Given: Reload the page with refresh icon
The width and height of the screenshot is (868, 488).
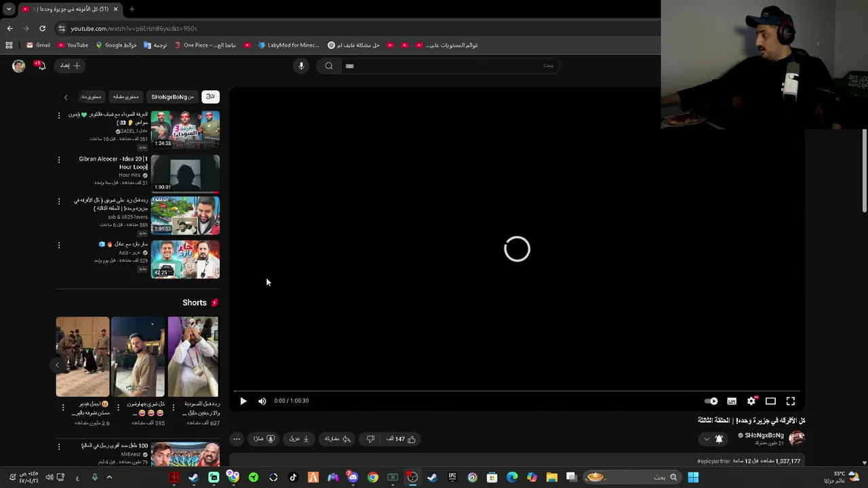Looking at the screenshot, I should click(42, 28).
